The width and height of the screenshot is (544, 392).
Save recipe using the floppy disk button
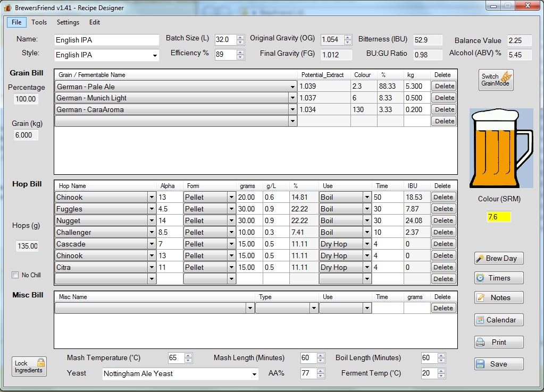(x=499, y=364)
